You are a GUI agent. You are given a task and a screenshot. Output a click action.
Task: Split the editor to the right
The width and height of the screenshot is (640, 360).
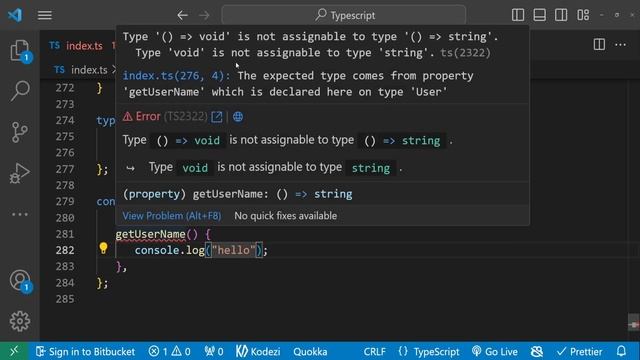599,44
